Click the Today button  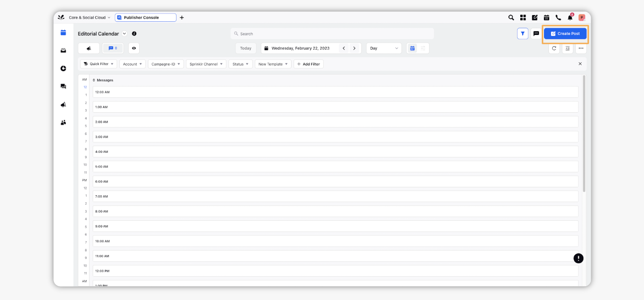point(246,48)
